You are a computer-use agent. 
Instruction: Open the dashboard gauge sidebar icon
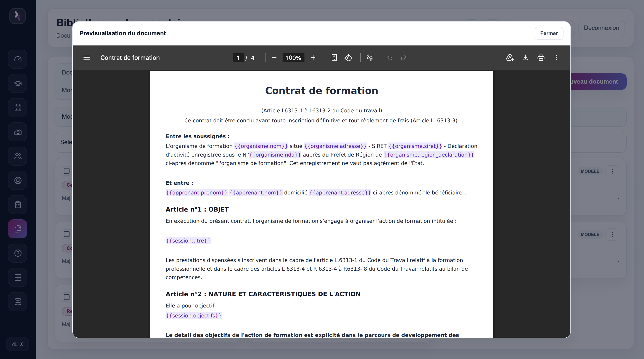tap(18, 59)
